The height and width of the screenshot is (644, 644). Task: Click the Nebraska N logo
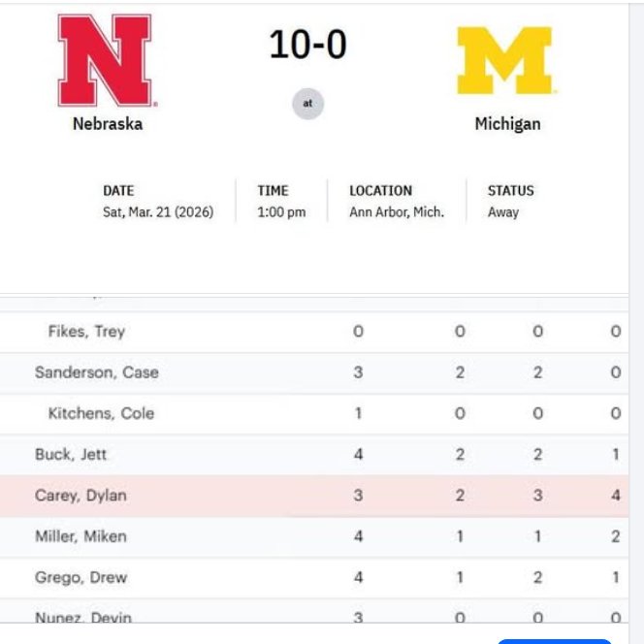(x=108, y=60)
